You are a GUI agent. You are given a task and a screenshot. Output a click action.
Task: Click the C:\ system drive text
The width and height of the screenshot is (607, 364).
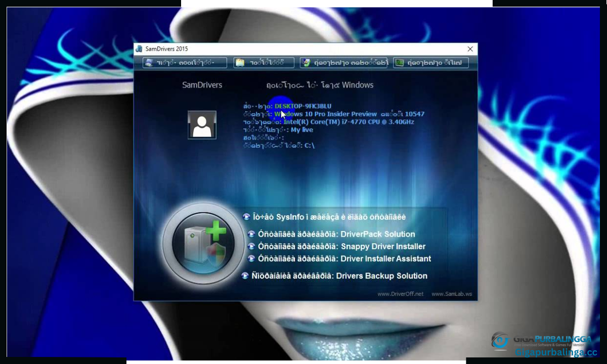tap(310, 146)
